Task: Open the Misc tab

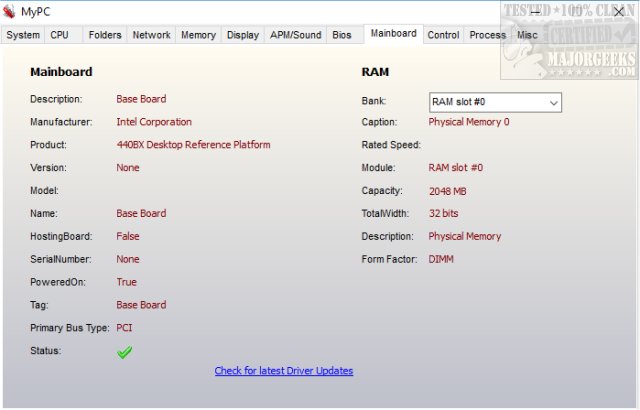Action: pyautogui.click(x=527, y=35)
